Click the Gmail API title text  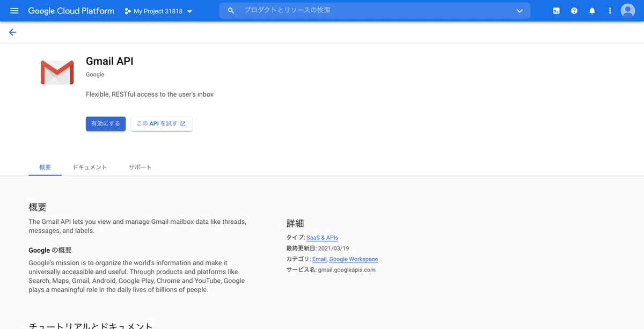click(x=109, y=61)
